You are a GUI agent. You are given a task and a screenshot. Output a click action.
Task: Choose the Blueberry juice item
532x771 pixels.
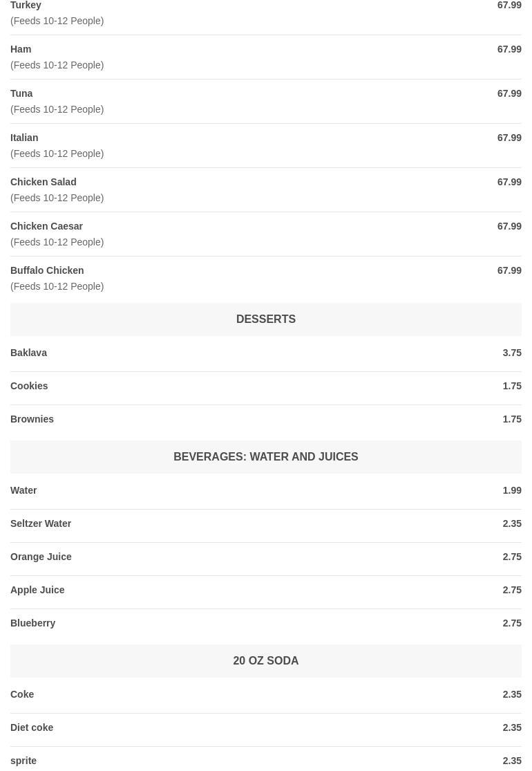click(32, 623)
